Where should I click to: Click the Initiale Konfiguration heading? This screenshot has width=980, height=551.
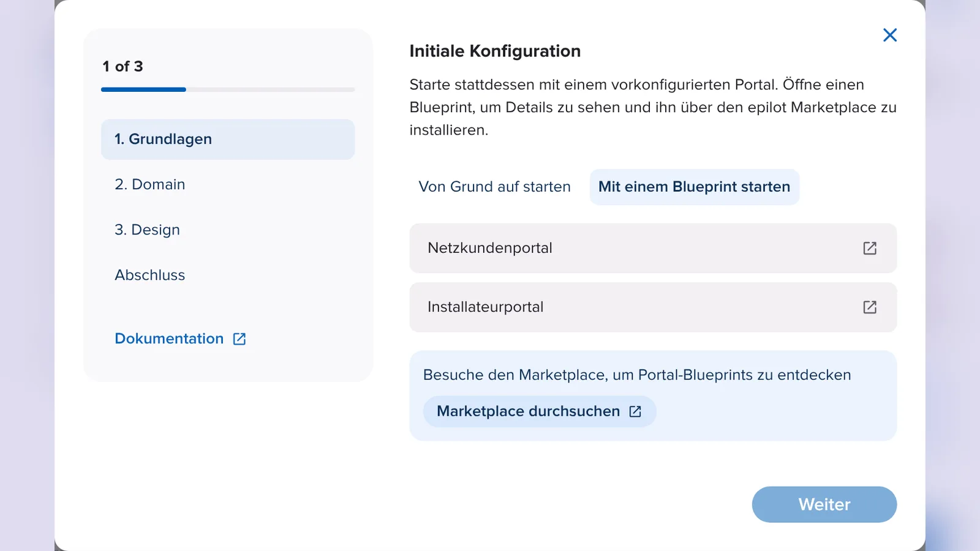495,51
